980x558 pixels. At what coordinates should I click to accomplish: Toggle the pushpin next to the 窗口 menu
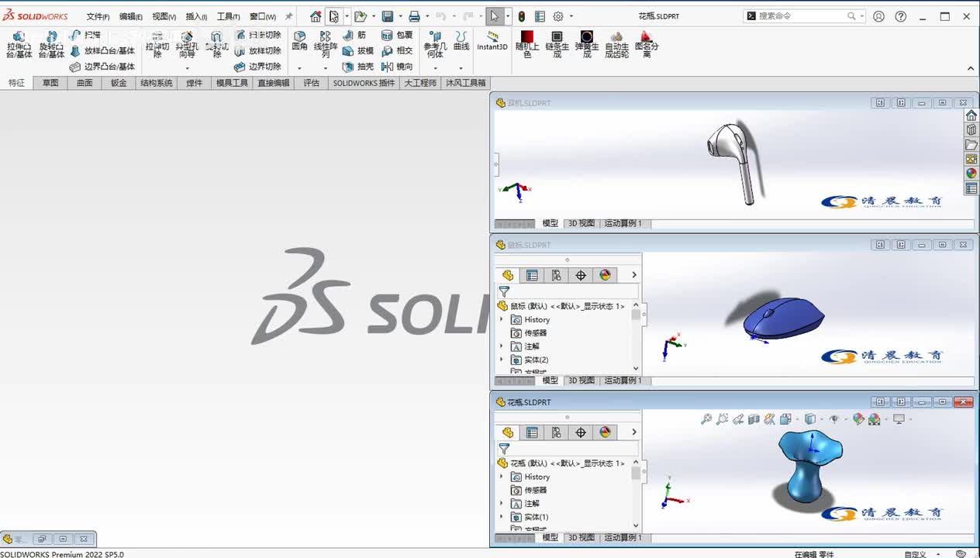coord(289,16)
